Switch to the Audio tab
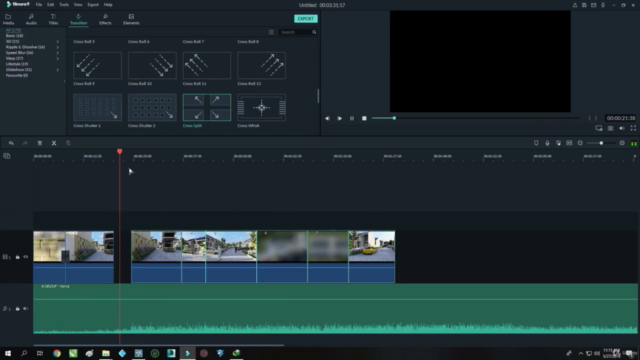The height and width of the screenshot is (360, 640). point(31,19)
